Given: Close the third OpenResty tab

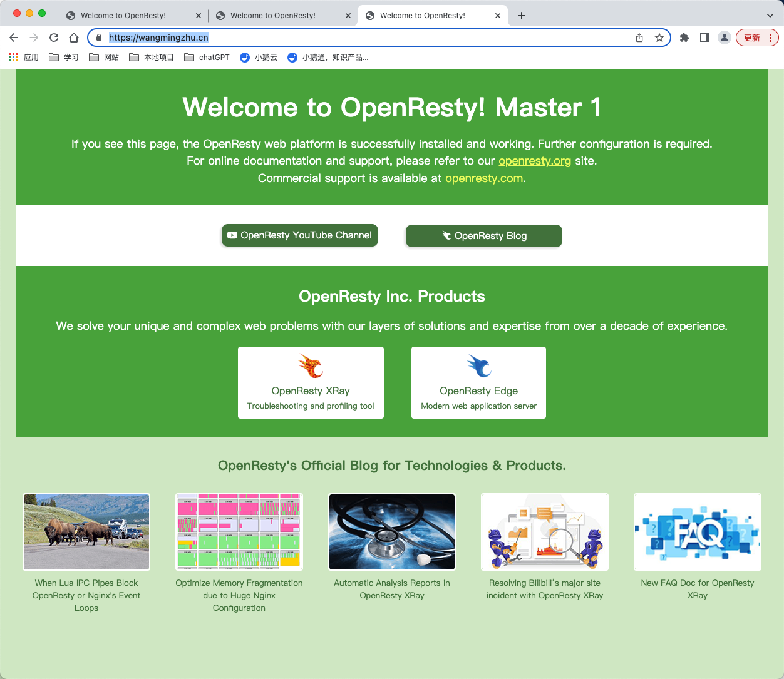Looking at the screenshot, I should (x=498, y=16).
